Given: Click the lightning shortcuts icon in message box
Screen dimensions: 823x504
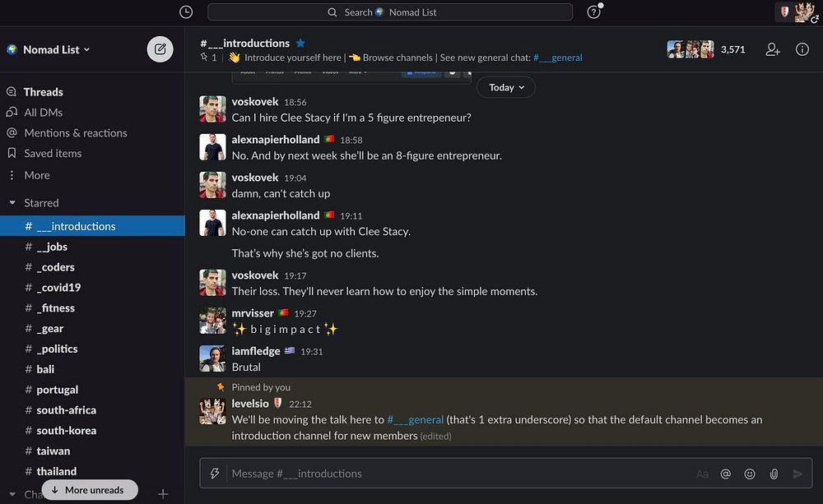Looking at the screenshot, I should pyautogui.click(x=215, y=474).
